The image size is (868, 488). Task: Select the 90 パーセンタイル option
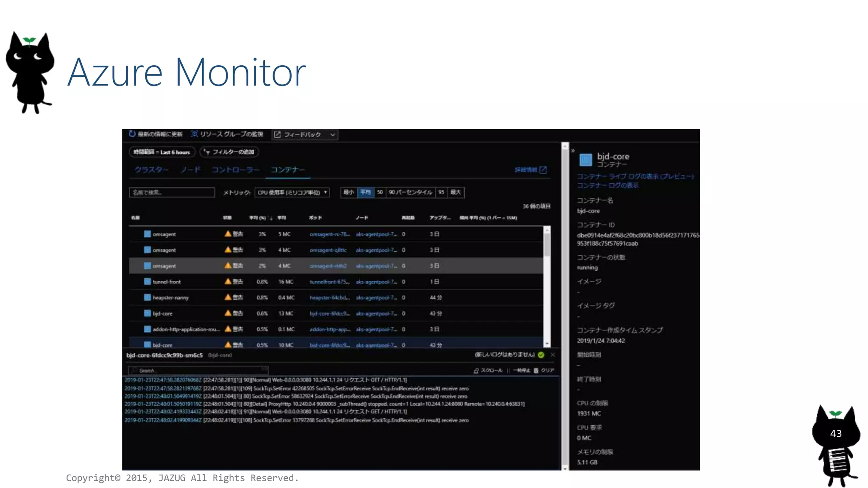click(x=410, y=192)
